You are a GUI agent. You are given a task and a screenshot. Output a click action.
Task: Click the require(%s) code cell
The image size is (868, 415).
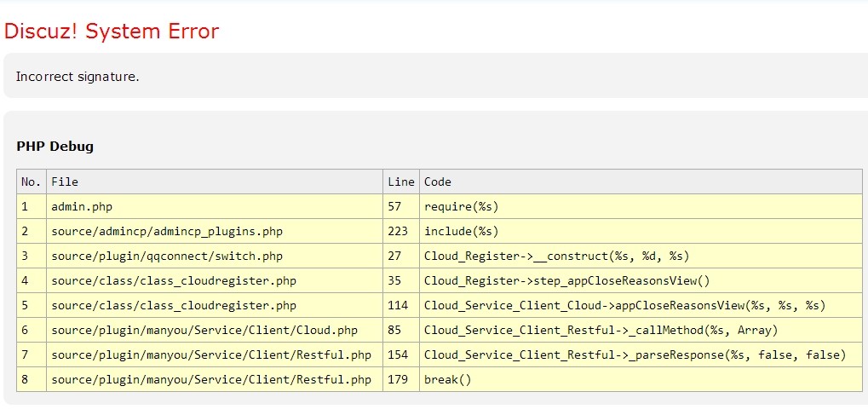pyautogui.click(x=461, y=206)
